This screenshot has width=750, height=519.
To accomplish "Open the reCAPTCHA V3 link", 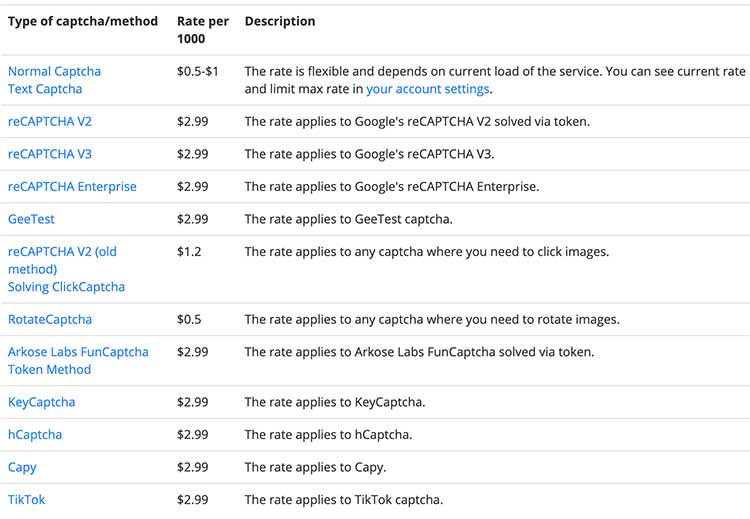I will pyautogui.click(x=50, y=154).
